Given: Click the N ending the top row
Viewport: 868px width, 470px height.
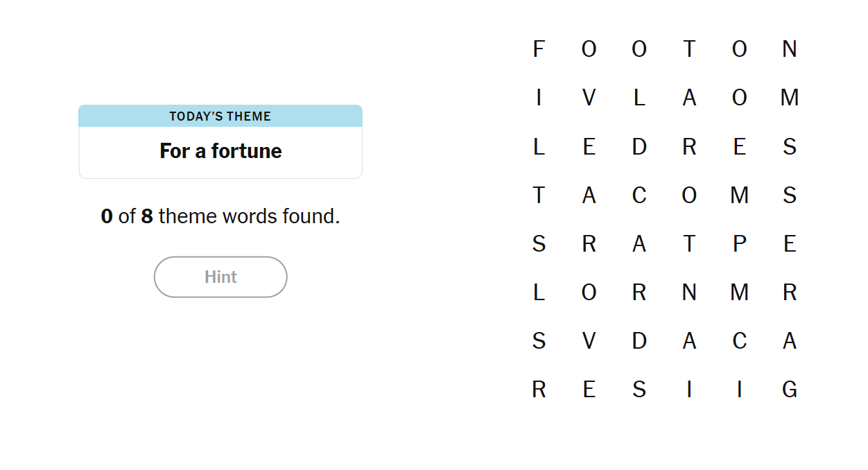Looking at the screenshot, I should (790, 49).
